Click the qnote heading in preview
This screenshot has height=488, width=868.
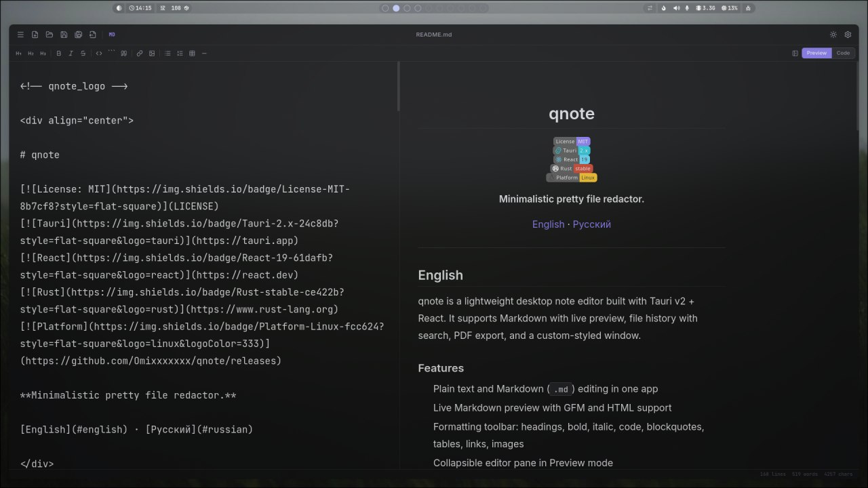point(572,113)
